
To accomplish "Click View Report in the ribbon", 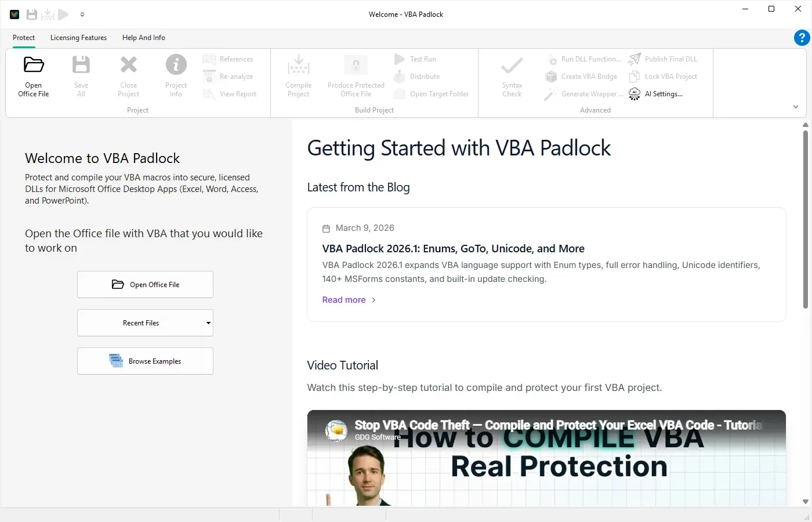I will (x=230, y=94).
